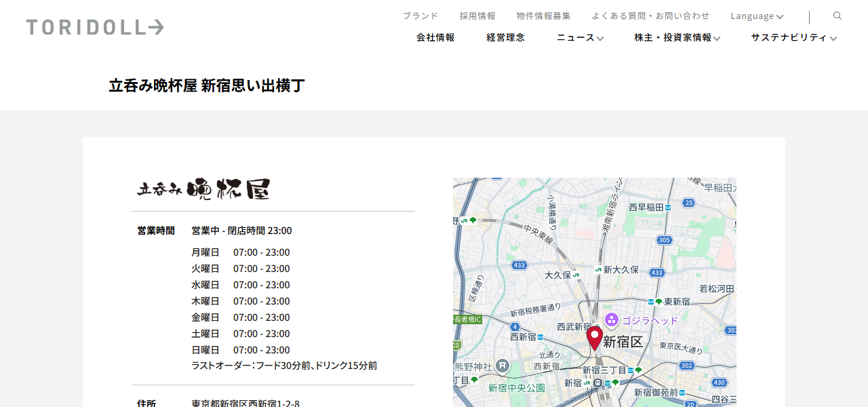Open the 採用情報 link
This screenshot has height=407, width=868.
[477, 16]
